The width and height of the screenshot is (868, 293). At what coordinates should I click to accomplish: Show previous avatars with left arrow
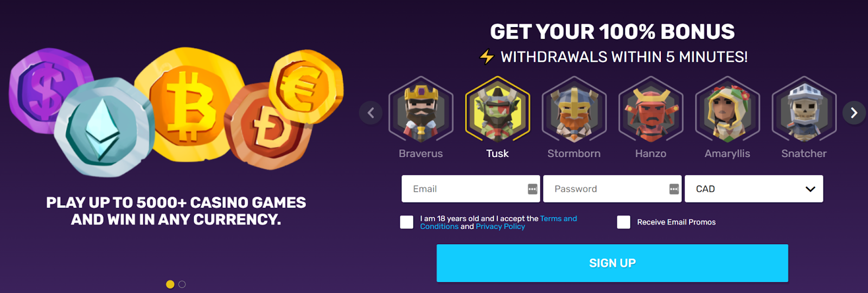click(x=371, y=113)
